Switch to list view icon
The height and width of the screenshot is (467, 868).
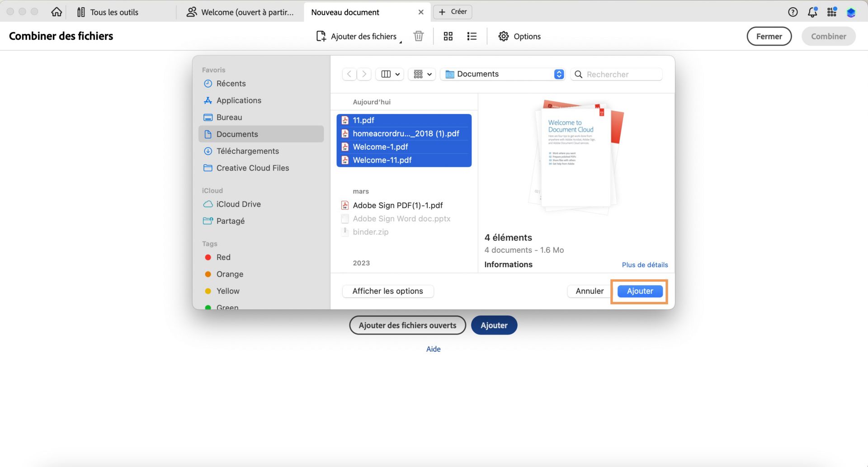pyautogui.click(x=472, y=36)
